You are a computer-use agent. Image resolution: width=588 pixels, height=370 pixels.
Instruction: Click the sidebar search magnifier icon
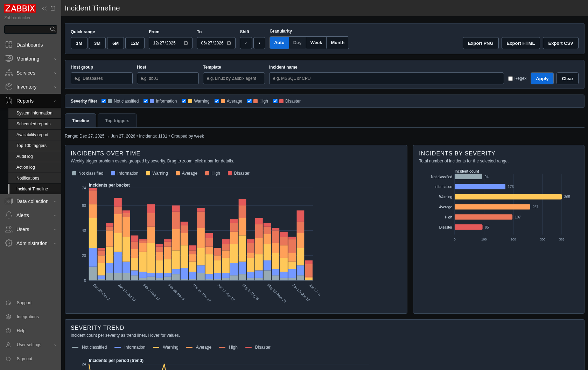53,29
